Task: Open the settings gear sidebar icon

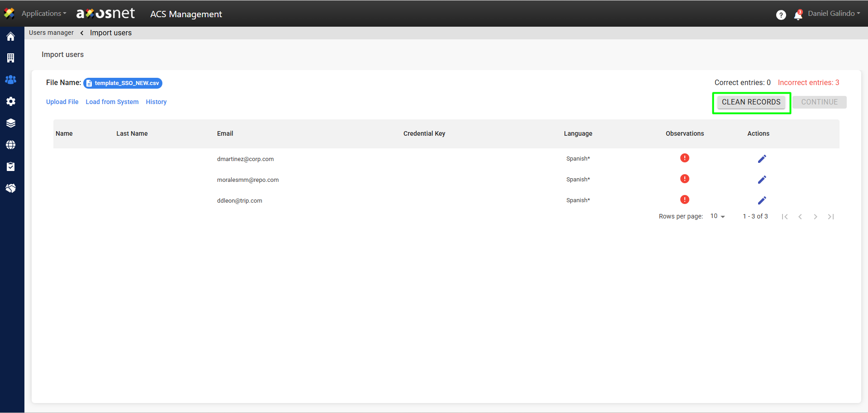Action: (11, 101)
